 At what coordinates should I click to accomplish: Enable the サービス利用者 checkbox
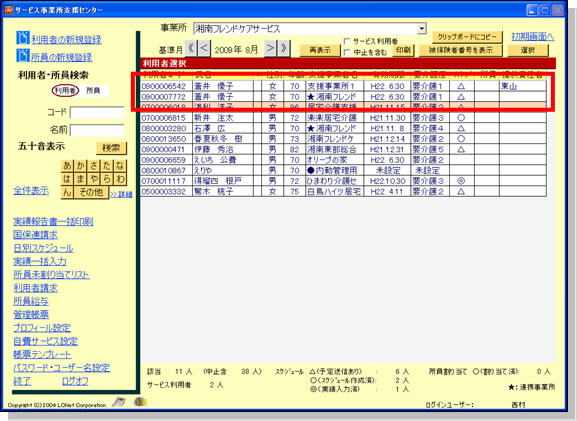[347, 41]
